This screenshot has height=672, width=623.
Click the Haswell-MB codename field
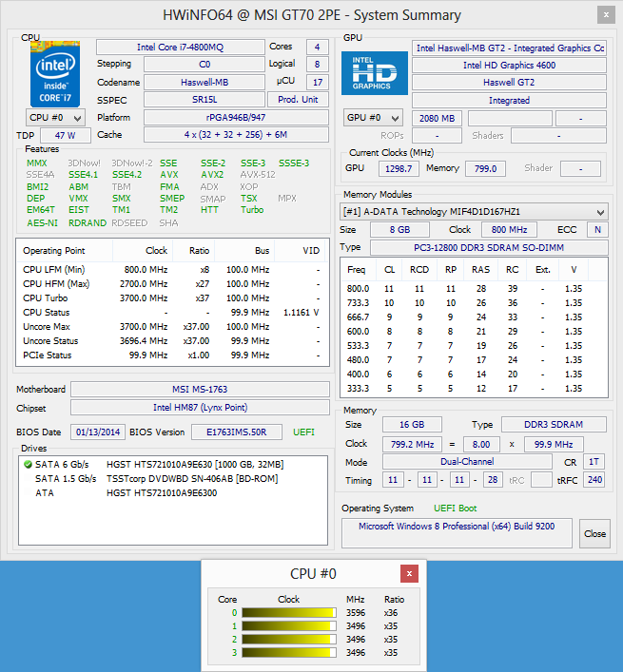pos(204,83)
